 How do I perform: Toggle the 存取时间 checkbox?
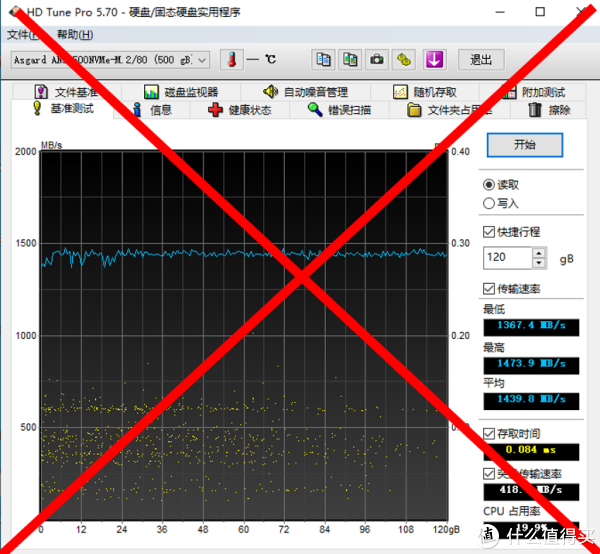click(x=489, y=433)
